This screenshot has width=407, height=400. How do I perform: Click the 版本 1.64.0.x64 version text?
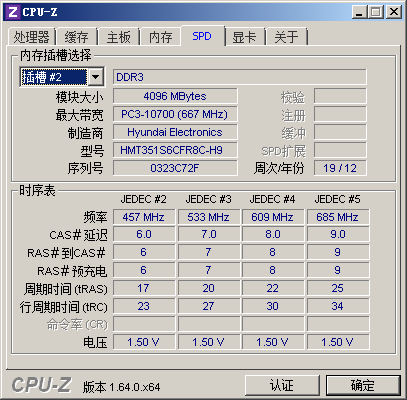pos(122,387)
